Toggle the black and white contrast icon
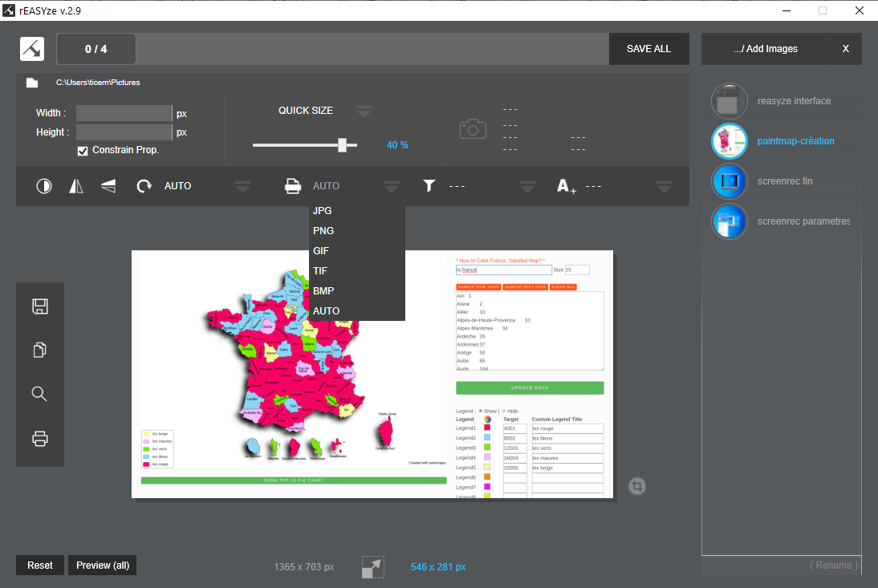This screenshot has height=588, width=878. pyautogui.click(x=43, y=186)
